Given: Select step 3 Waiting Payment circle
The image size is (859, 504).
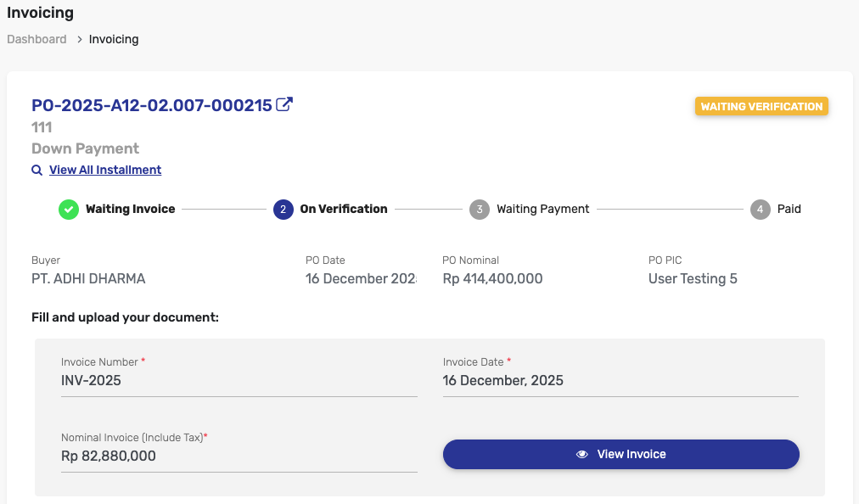Looking at the screenshot, I should tap(480, 209).
